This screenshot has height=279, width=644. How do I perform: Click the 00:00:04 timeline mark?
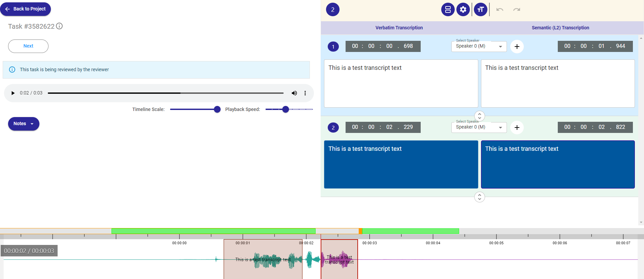click(433, 243)
